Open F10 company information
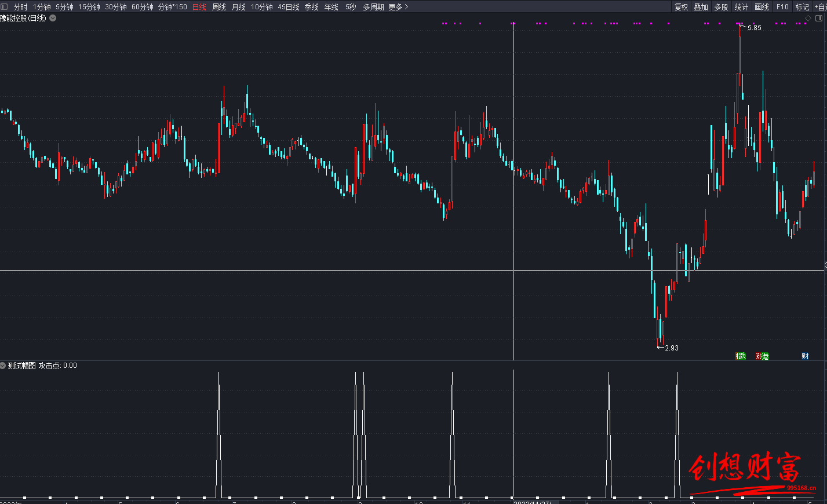This screenshot has width=827, height=504. 783,7
